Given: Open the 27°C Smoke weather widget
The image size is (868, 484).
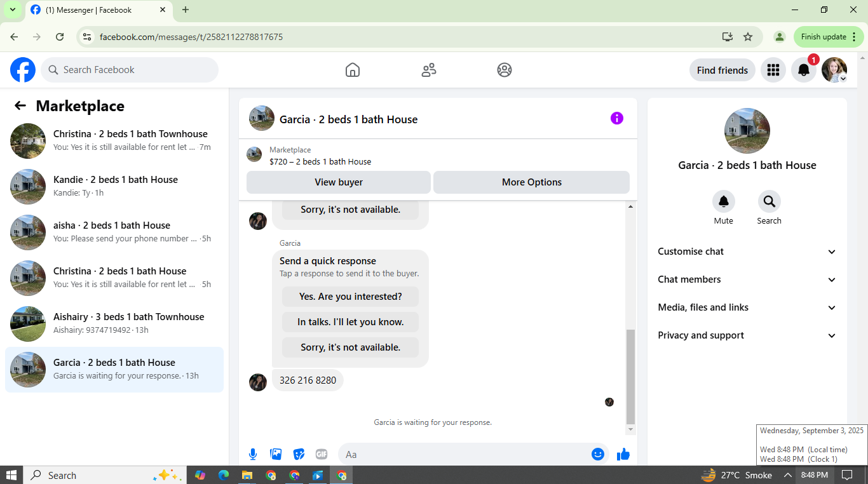Looking at the screenshot, I should point(737,475).
